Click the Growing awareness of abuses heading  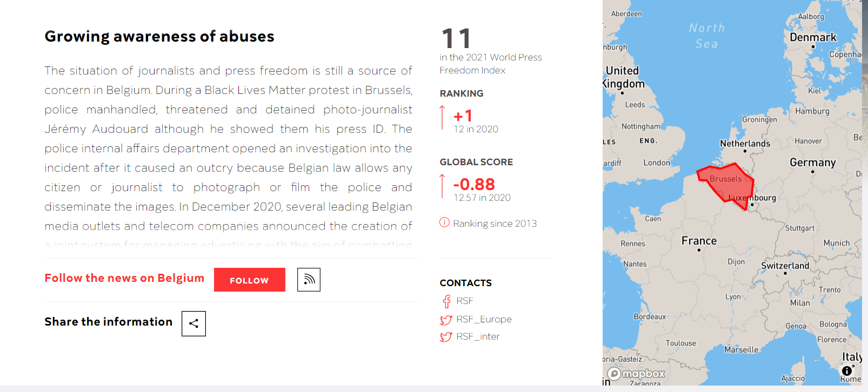point(159,36)
